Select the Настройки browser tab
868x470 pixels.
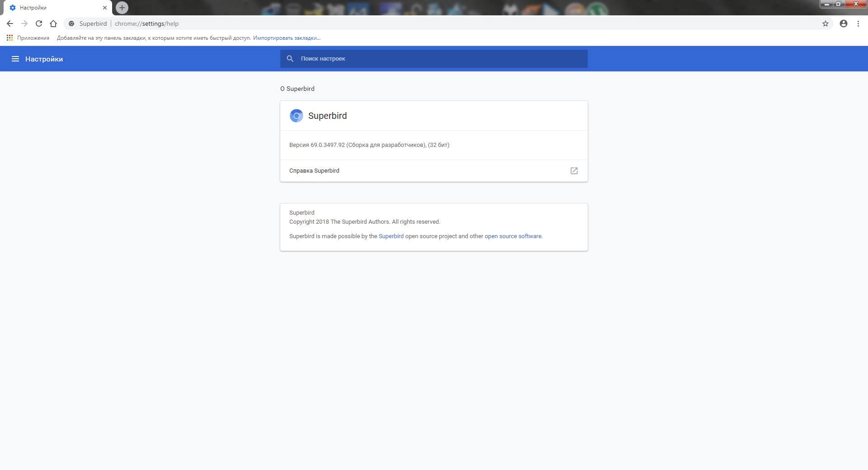[58, 8]
